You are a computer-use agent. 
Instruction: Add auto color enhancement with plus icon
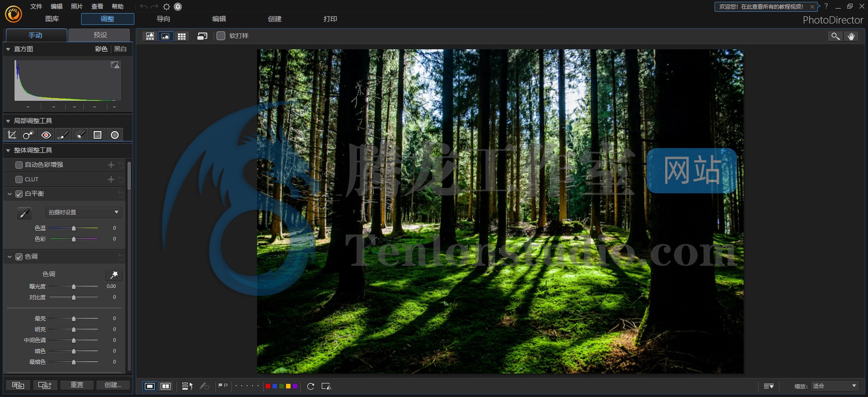[x=111, y=165]
